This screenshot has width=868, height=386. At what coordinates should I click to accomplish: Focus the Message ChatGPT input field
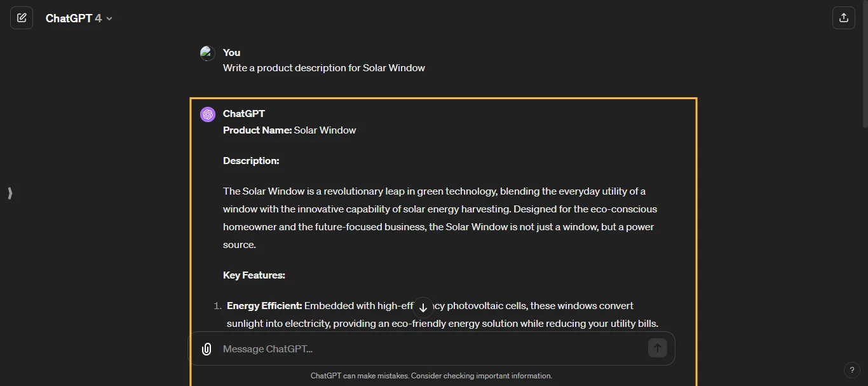(x=432, y=348)
